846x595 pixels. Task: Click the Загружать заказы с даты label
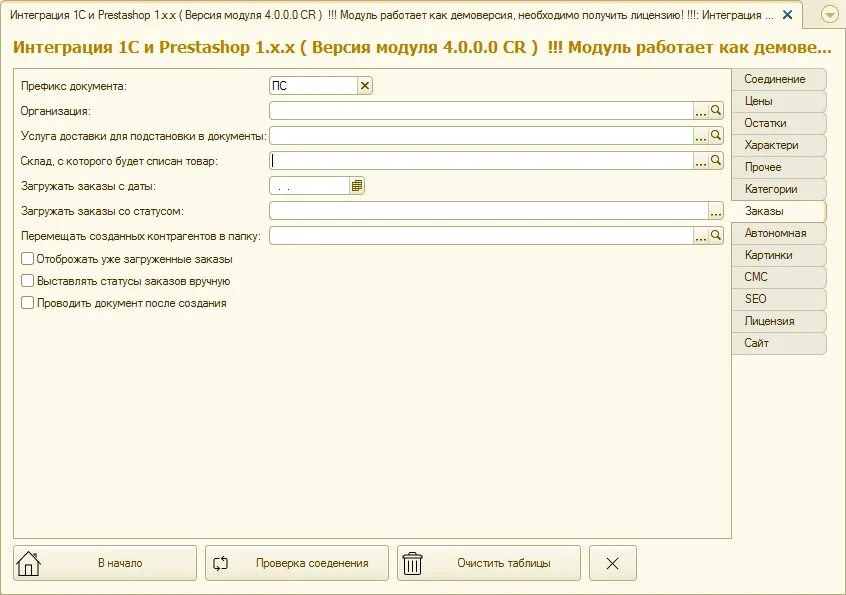(x=88, y=186)
